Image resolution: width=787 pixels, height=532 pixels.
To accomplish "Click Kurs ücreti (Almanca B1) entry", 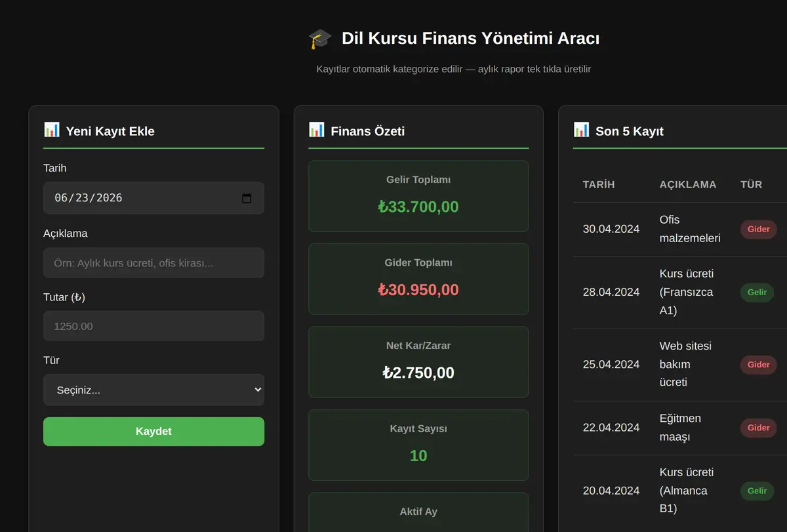I will pos(687,491).
